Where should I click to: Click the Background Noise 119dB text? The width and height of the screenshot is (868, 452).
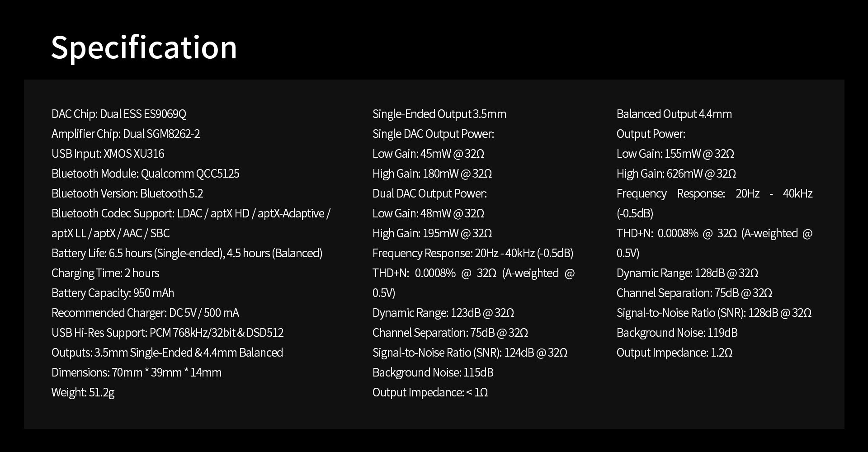click(x=677, y=333)
